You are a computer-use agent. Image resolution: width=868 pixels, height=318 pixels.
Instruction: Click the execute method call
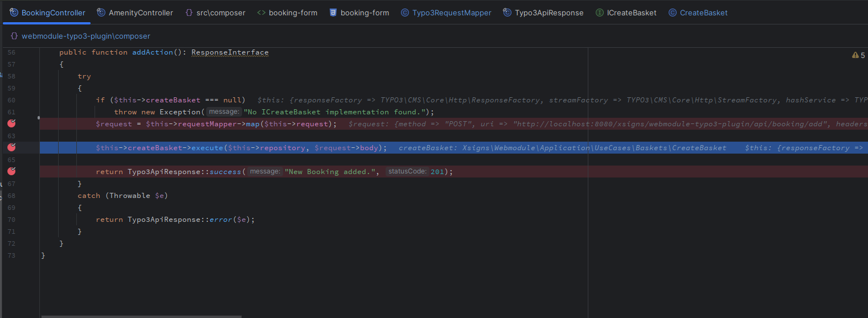point(207,148)
